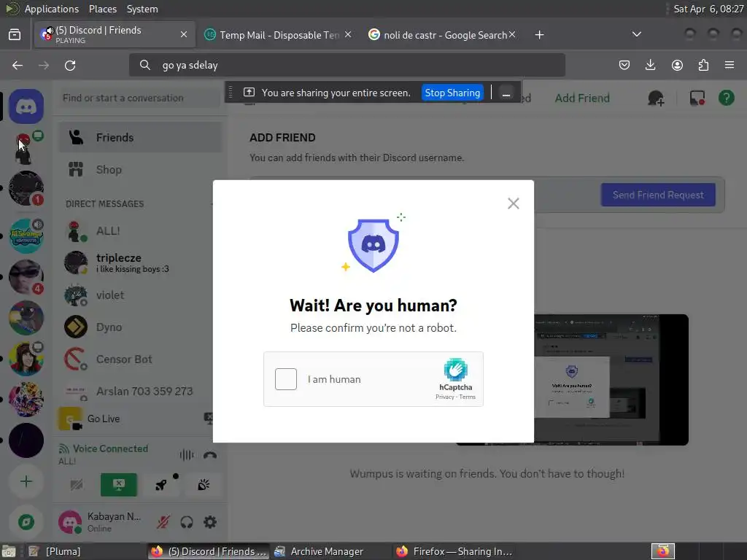Open the Applications menu
This screenshot has width=747, height=560.
tap(52, 9)
